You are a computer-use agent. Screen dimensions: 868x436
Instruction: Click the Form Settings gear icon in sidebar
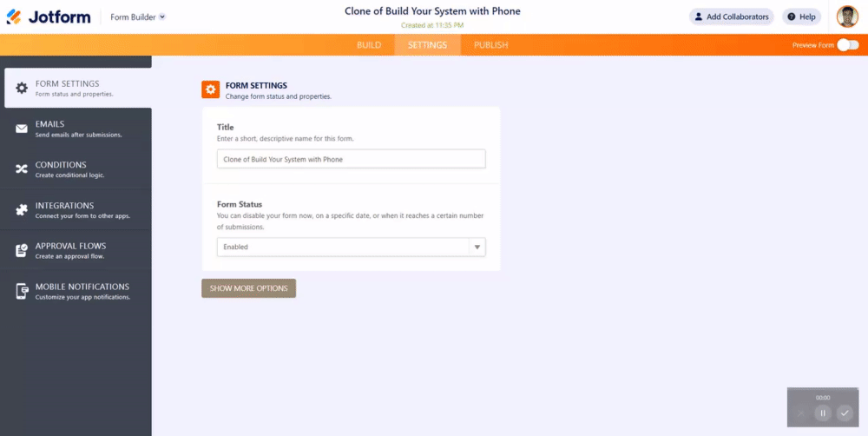pos(22,88)
